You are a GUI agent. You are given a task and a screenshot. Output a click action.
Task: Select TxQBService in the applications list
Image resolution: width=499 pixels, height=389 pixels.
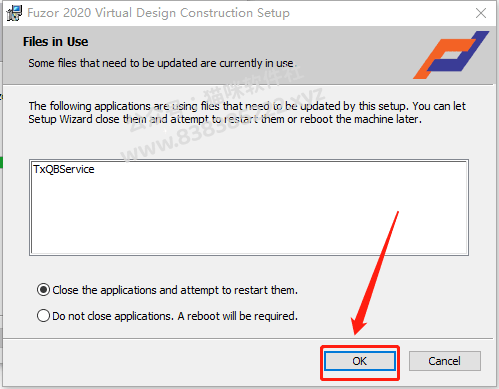point(64,169)
